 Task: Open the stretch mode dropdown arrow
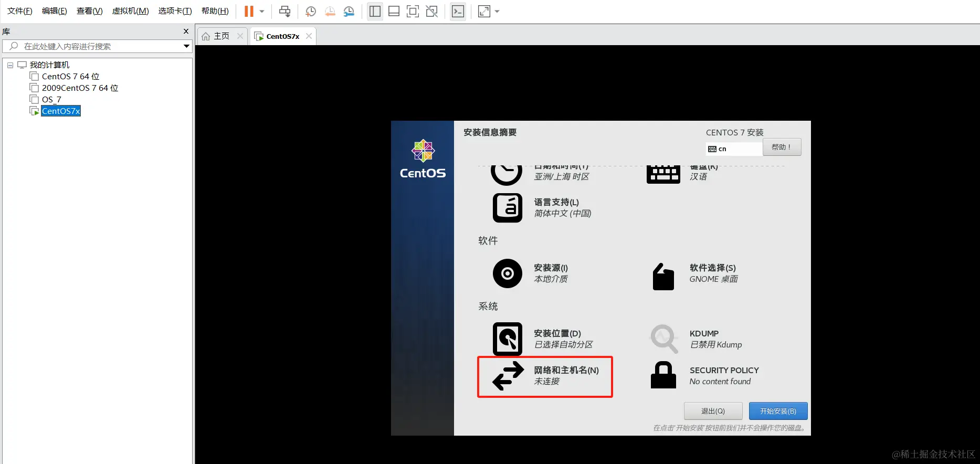[x=497, y=11]
